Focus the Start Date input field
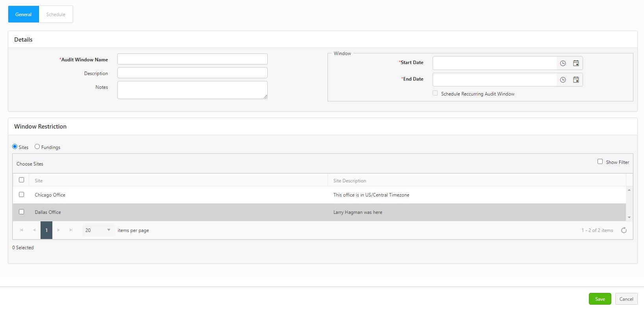Screen dimensions: 644x309 (x=494, y=63)
